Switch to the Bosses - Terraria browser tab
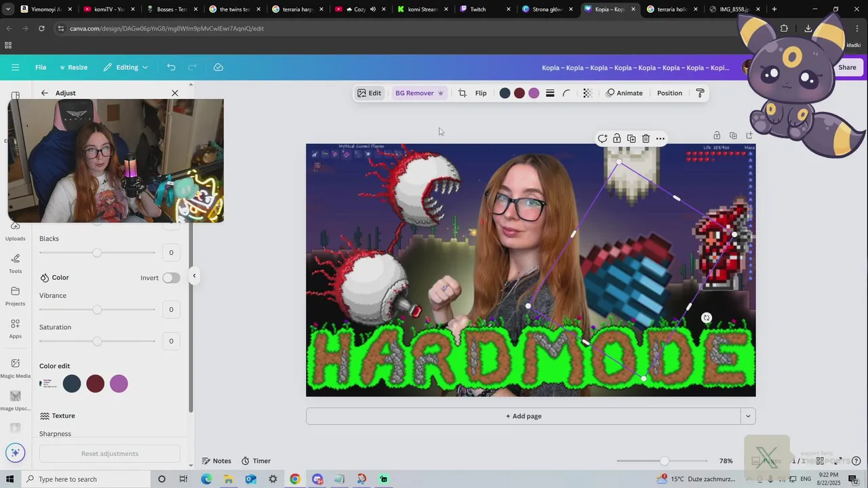 [166, 9]
